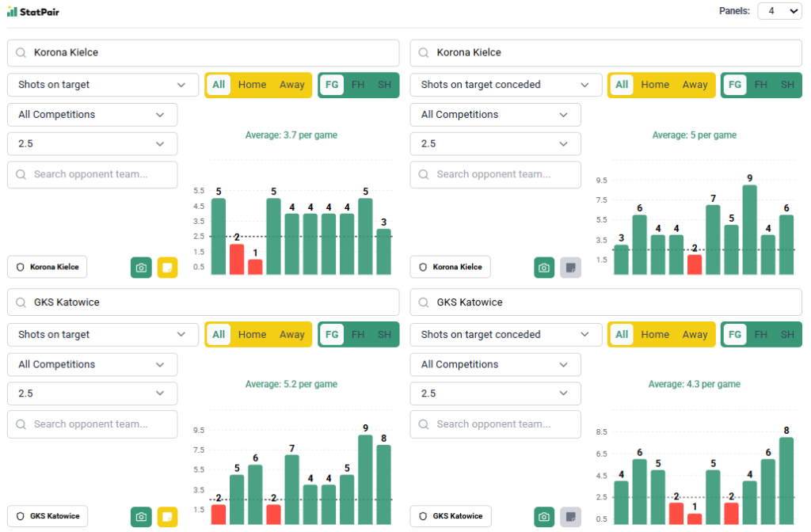Expand All Competitions dropdown in GKS Katowice conceded panel
Screen dimensions: 811x532
[495, 365]
